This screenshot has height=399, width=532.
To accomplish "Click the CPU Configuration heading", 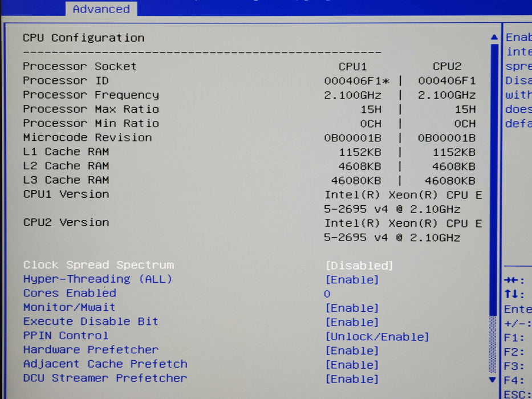I will [83, 38].
